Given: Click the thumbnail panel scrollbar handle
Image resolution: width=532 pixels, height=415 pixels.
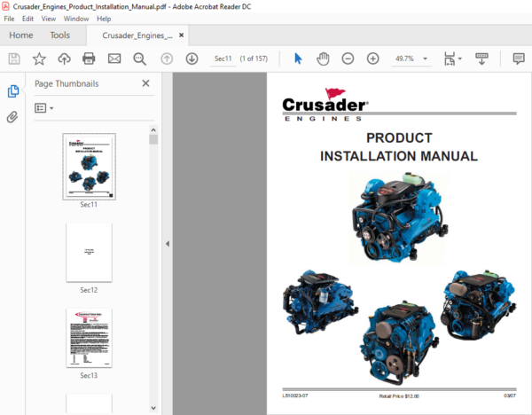Looking at the screenshot, I should pos(153,139).
